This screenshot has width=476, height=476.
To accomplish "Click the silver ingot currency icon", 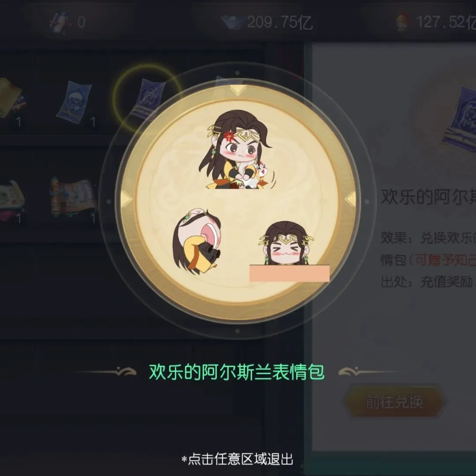I will [233, 22].
